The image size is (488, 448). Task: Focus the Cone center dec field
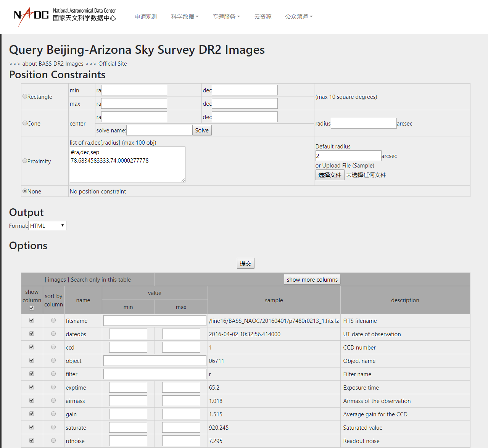point(245,117)
